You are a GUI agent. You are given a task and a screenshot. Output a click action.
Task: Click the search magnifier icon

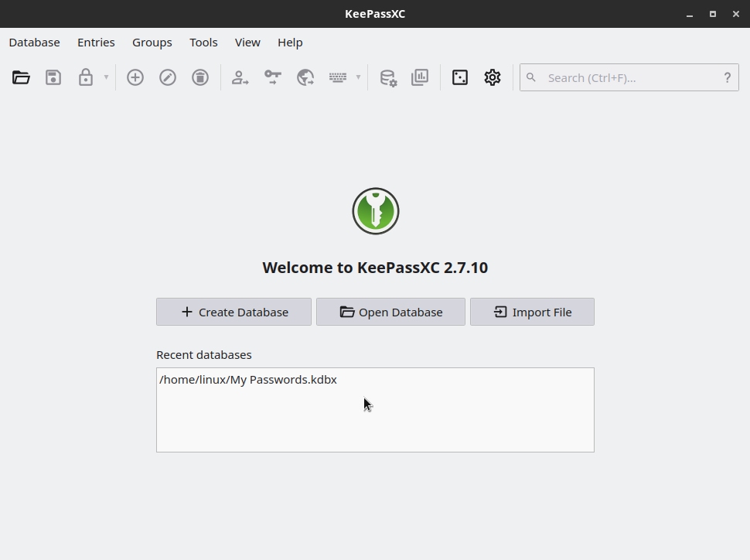coord(531,77)
